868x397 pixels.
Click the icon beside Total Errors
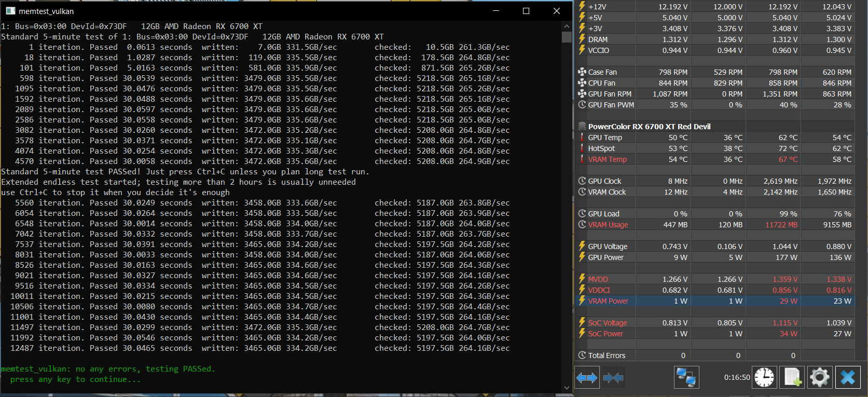(x=582, y=355)
